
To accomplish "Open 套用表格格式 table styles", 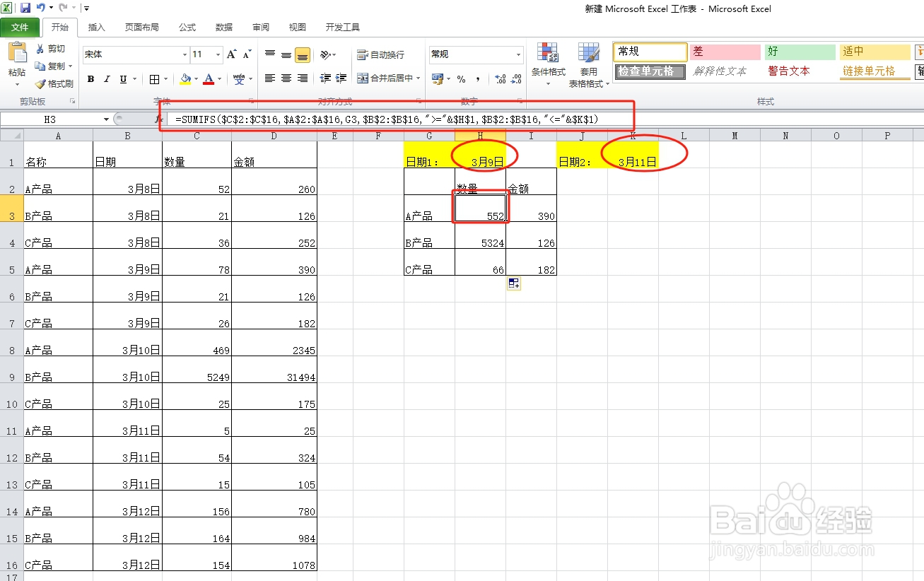I will click(588, 64).
